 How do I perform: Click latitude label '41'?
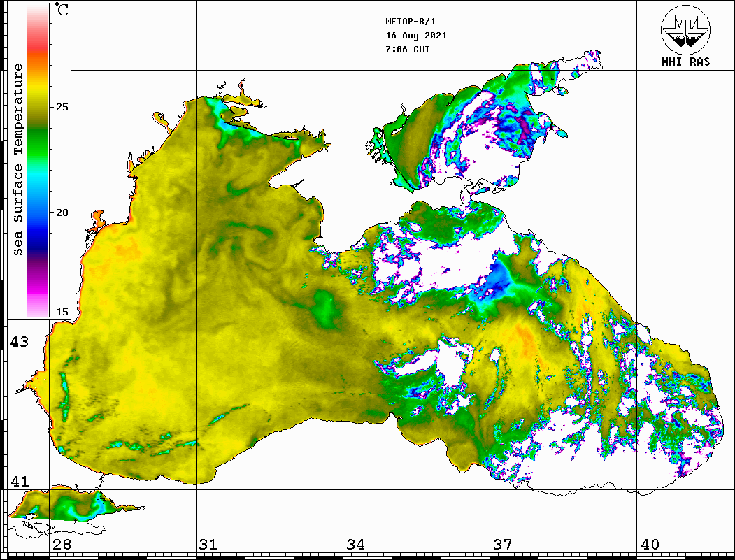19,481
